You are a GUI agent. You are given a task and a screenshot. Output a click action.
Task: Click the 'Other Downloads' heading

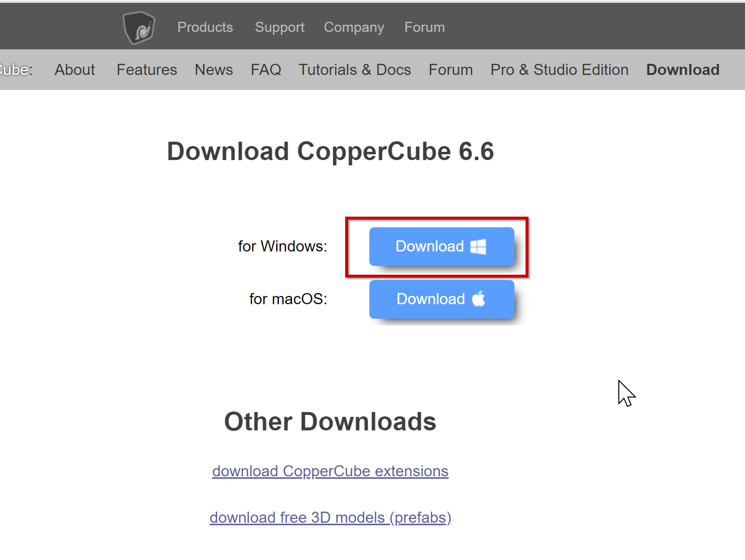[330, 422]
